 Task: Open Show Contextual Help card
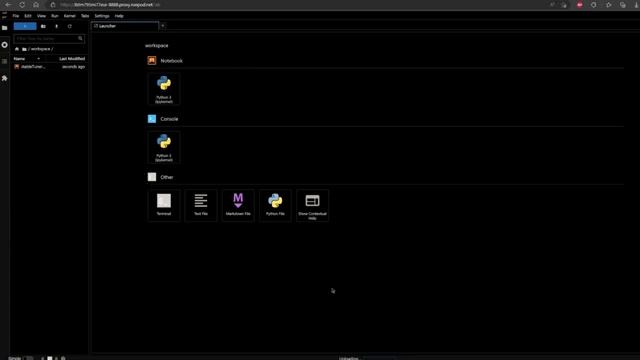coord(312,205)
